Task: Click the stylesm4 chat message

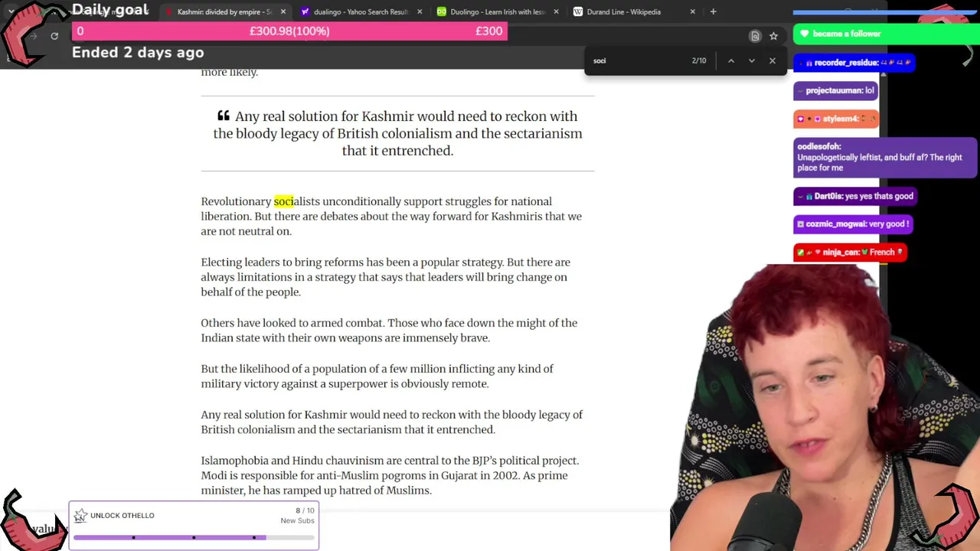Action: 836,119
